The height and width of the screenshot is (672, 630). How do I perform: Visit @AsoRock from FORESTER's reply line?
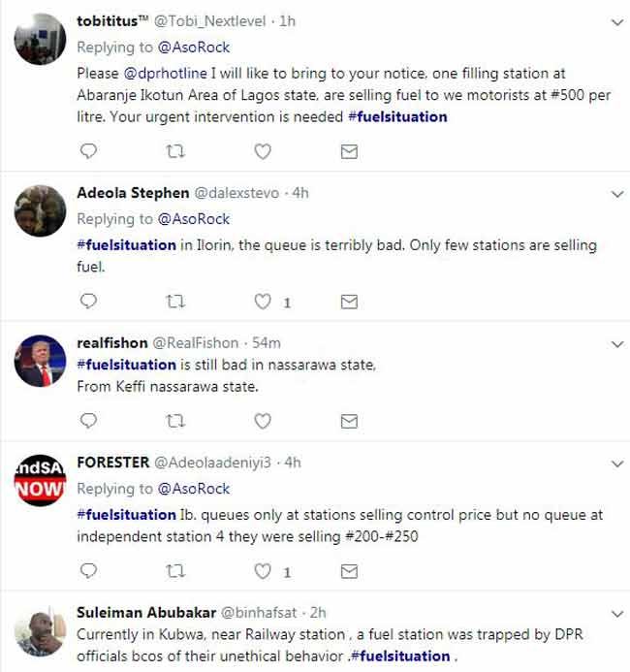[193, 488]
